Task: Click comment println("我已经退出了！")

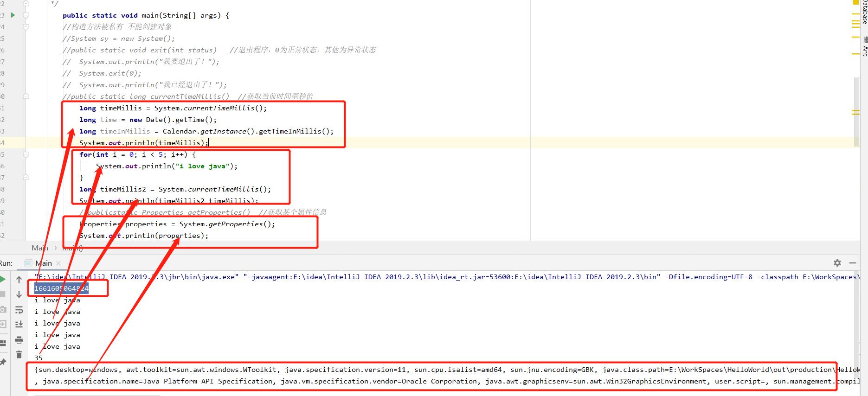Action: click(x=145, y=85)
